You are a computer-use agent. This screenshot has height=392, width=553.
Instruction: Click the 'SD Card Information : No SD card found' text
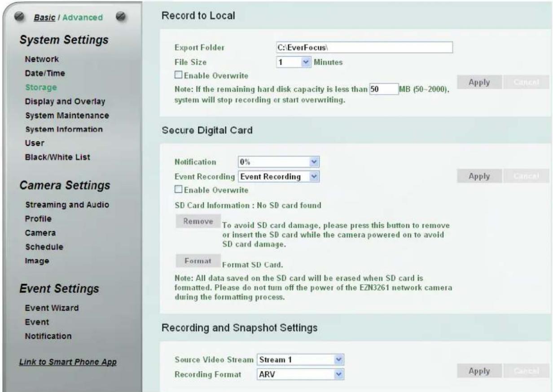(248, 206)
